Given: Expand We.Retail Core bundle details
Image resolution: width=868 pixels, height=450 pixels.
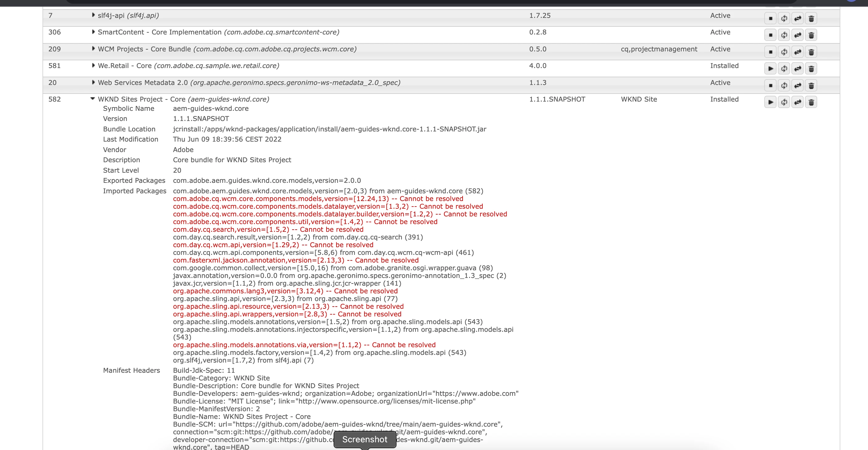Looking at the screenshot, I should pos(93,65).
